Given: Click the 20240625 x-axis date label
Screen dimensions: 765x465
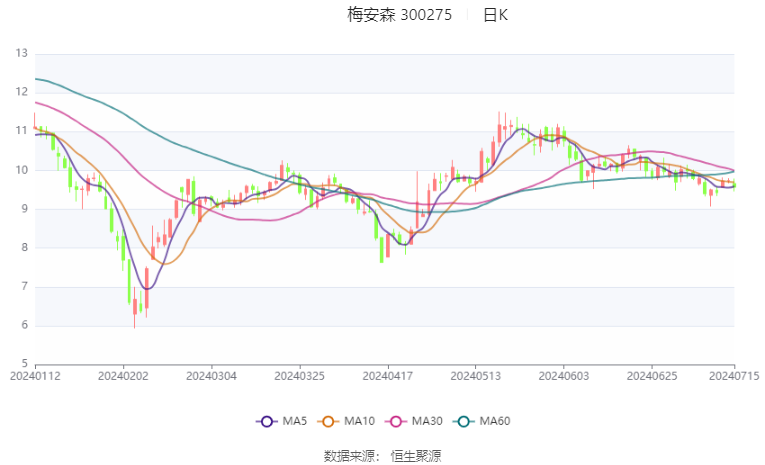Looking at the screenshot, I should pos(652,376).
